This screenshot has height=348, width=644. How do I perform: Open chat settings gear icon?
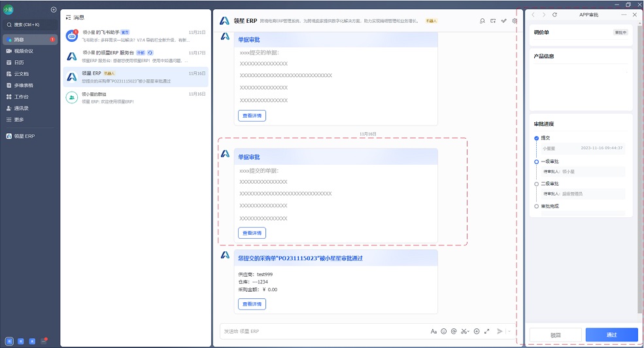pyautogui.click(x=515, y=20)
